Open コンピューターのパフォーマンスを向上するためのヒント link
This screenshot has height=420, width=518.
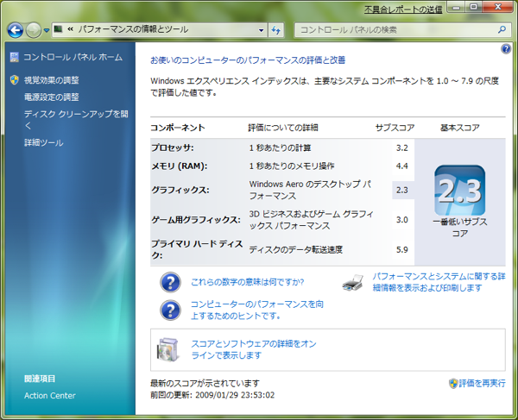click(x=257, y=310)
